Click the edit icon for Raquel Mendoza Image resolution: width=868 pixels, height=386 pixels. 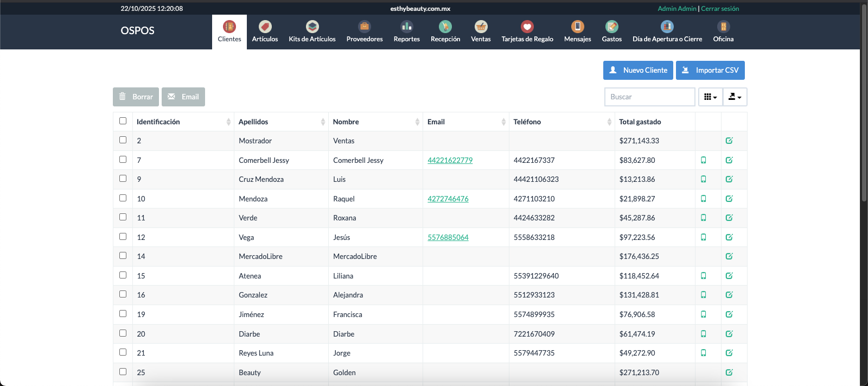pos(729,199)
